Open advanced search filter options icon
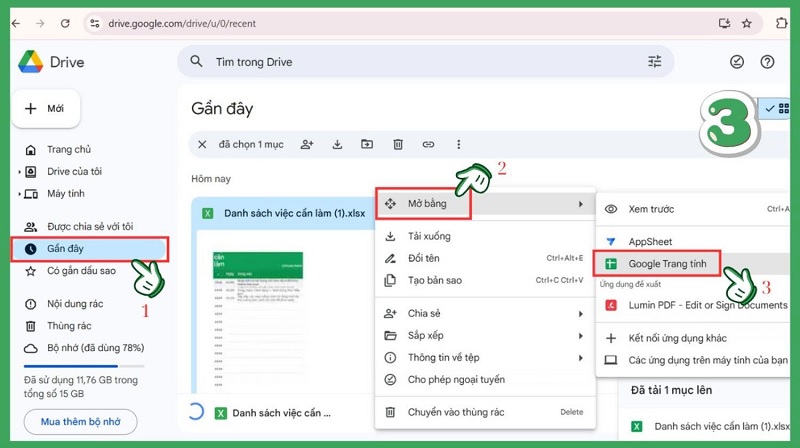Image resolution: width=800 pixels, height=448 pixels. coord(655,62)
